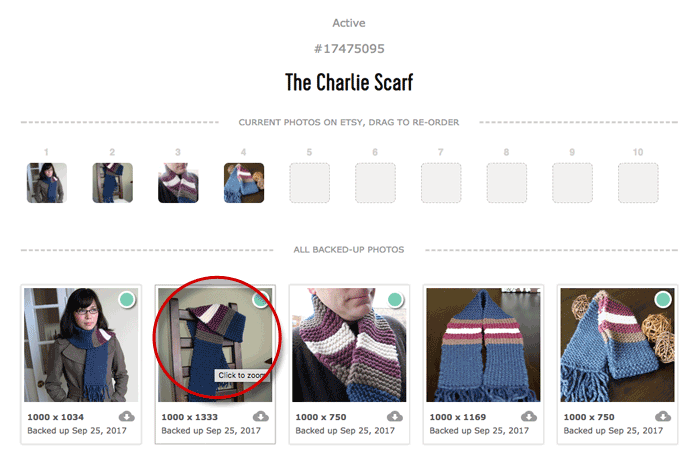Download the 1000 x 1034 photo via cloud icon
The image size is (700, 467).
point(127,417)
